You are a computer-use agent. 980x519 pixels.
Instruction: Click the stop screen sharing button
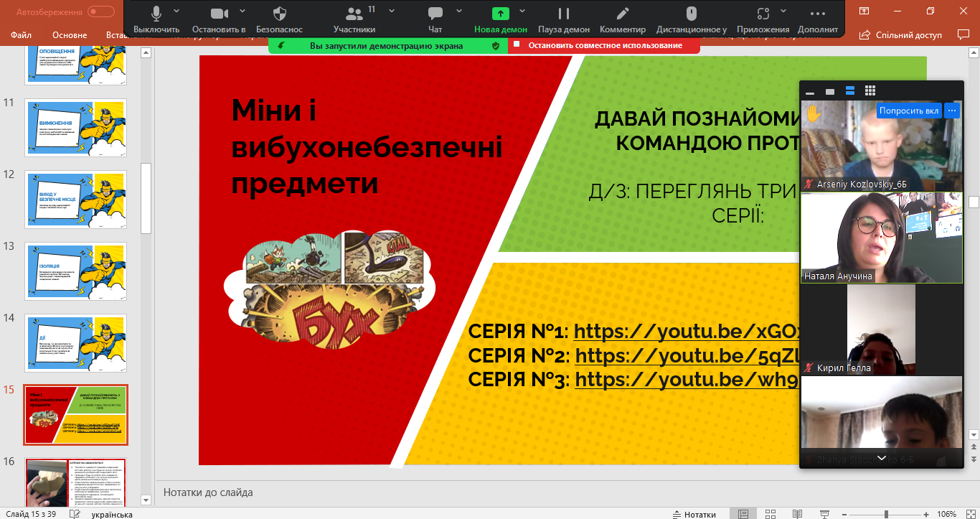click(604, 45)
